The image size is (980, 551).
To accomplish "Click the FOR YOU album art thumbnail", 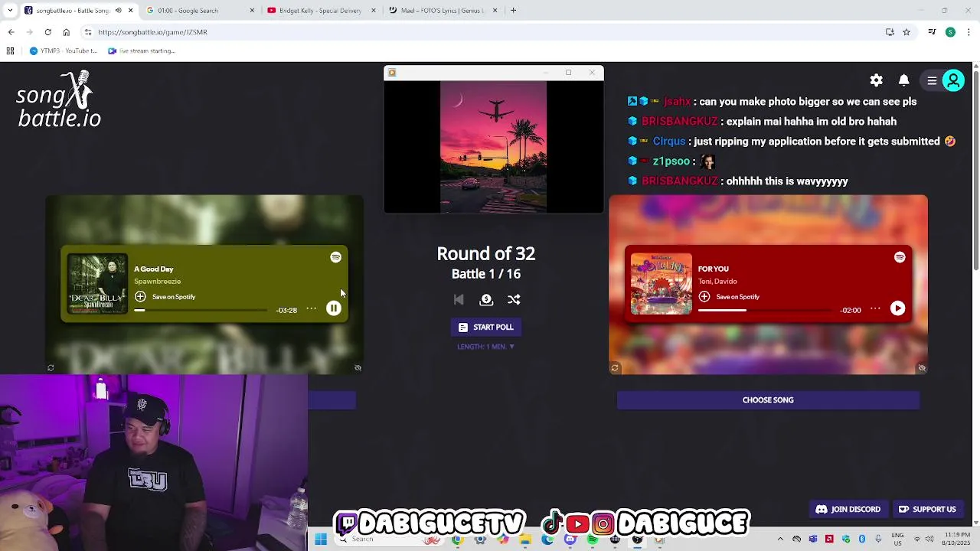I will pyautogui.click(x=661, y=283).
